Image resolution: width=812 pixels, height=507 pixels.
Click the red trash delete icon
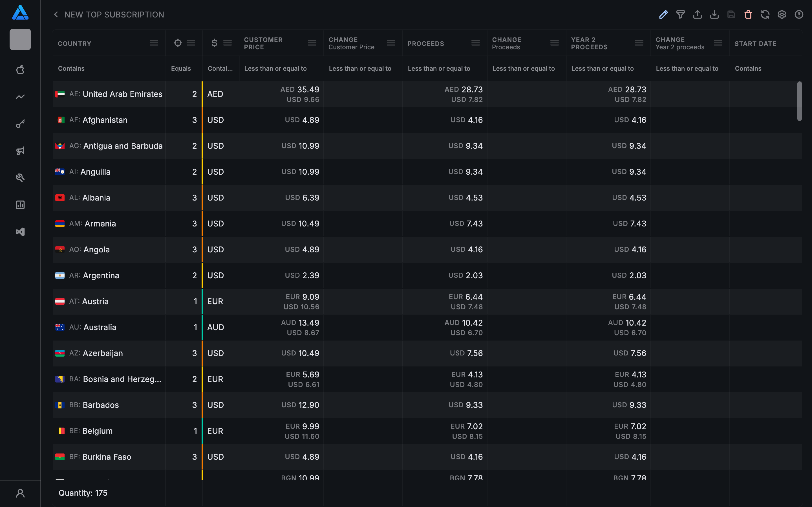[x=748, y=14]
